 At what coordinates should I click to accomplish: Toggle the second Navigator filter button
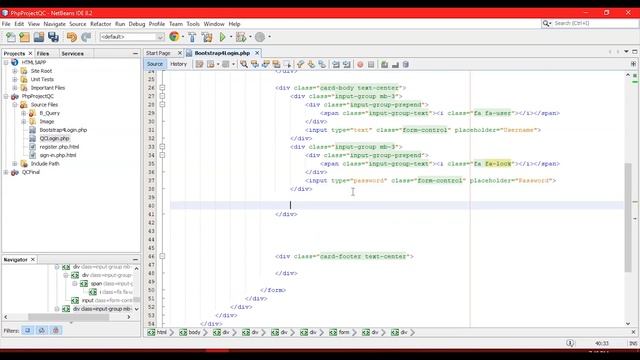(x=42, y=330)
